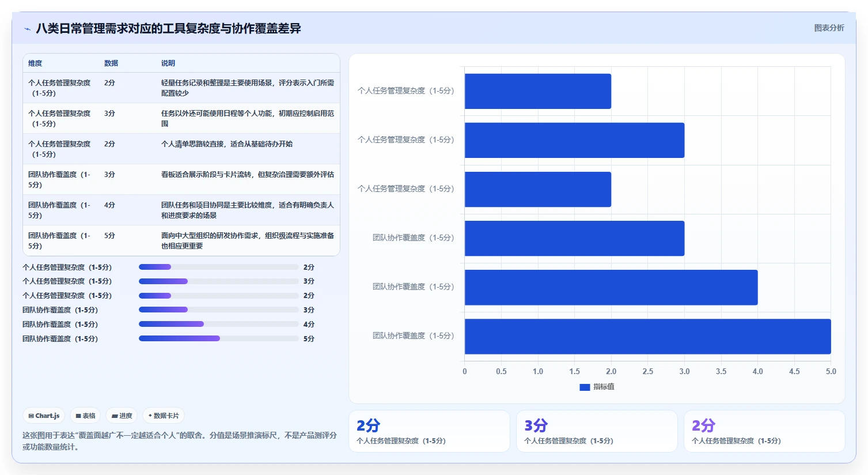
Task: Open the purple 2分 summary card
Action: coord(764,431)
